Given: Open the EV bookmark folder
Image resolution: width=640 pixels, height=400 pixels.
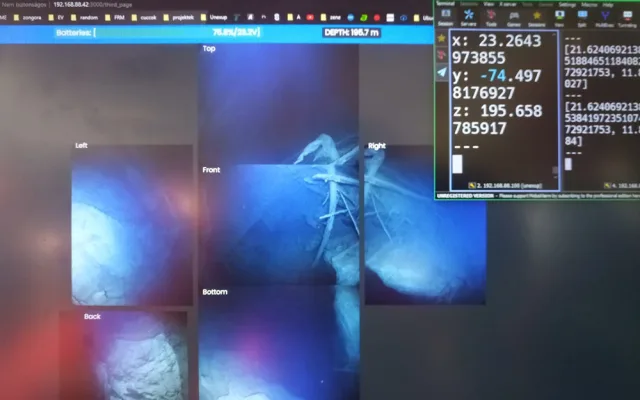Looking at the screenshot, I should coord(56,18).
